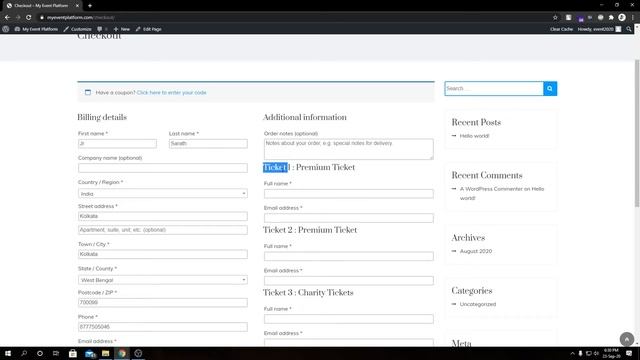Open the Chrome extensions puzzle icon
The height and width of the screenshot is (360, 640).
611,18
